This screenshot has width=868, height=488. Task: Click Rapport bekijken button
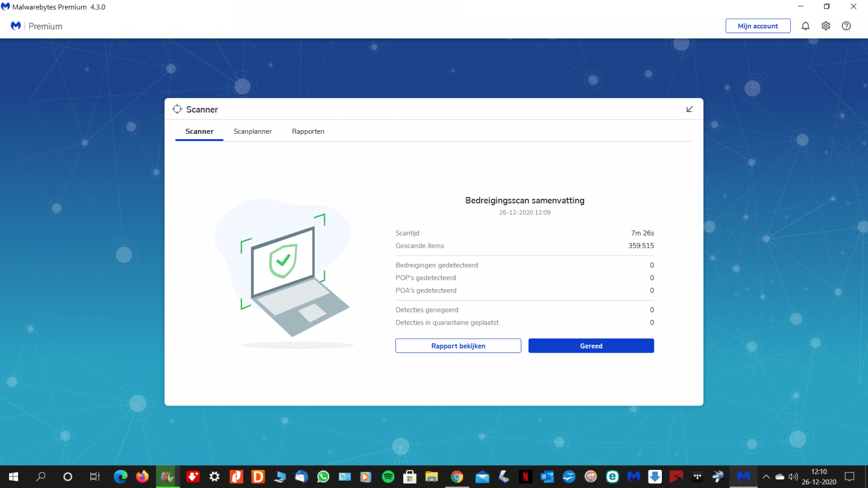(458, 346)
